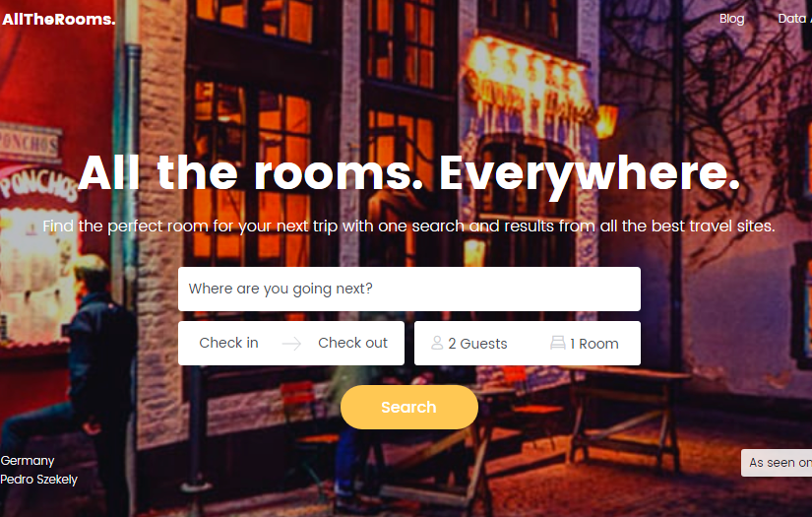
Task: Click the yellow Search button
Action: [x=409, y=407]
